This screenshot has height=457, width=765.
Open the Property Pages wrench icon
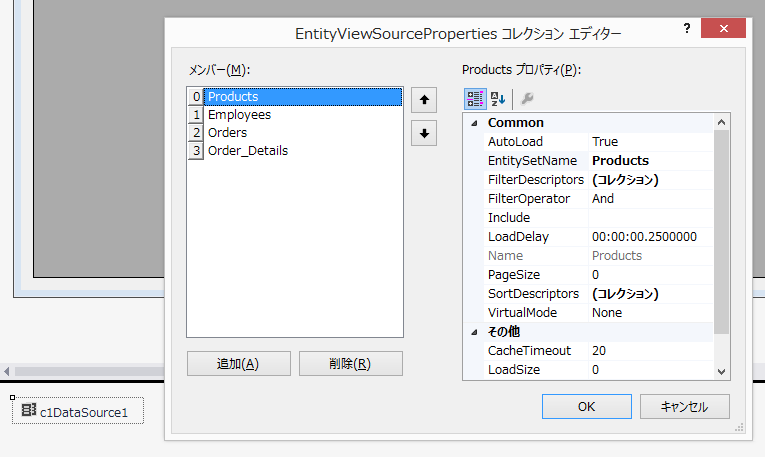pyautogui.click(x=527, y=99)
